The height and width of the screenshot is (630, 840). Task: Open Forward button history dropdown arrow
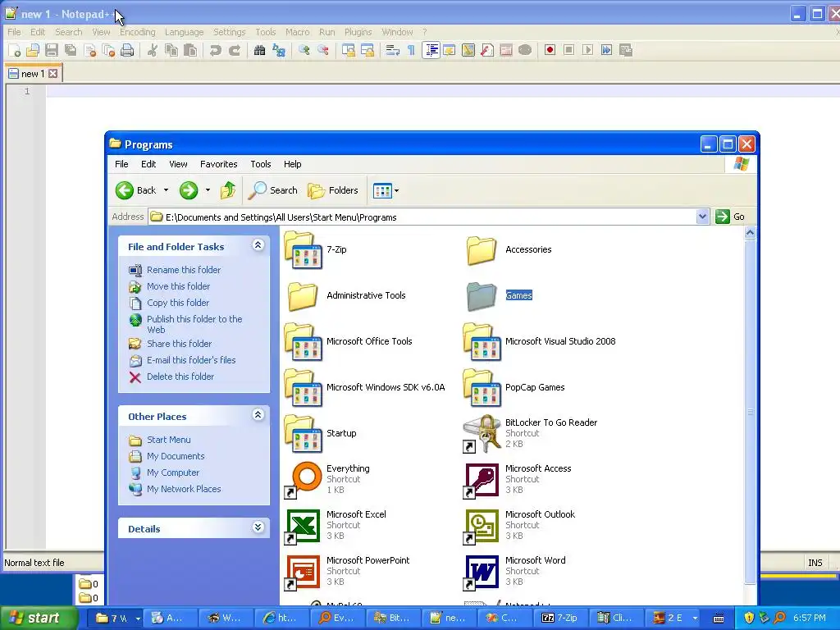[208, 190]
